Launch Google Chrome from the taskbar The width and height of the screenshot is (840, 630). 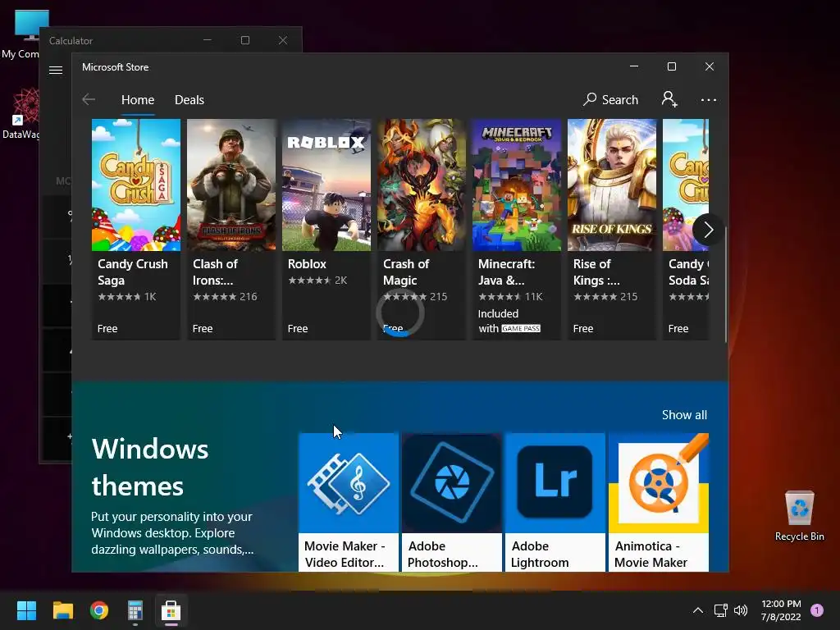tap(99, 610)
